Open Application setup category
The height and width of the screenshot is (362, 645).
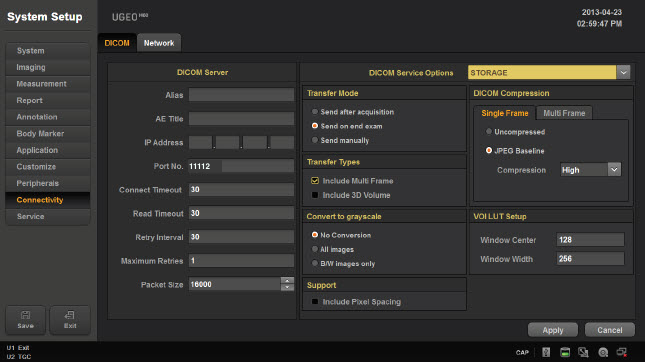point(48,150)
